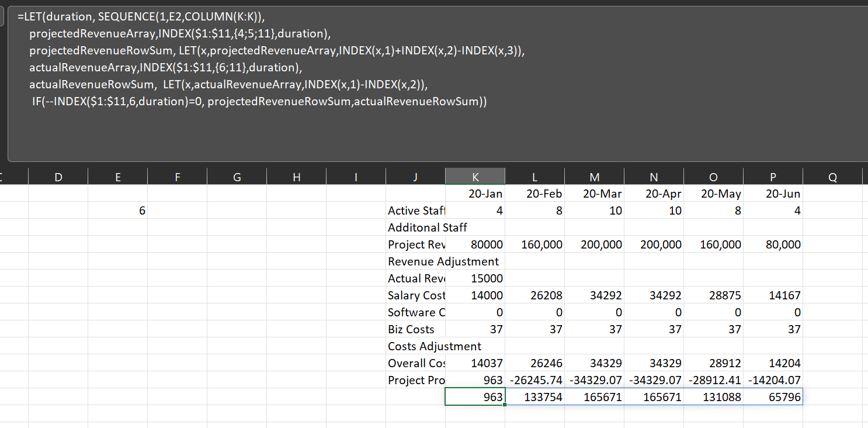The image size is (868, 428).
Task: Select column header H
Action: 296,177
